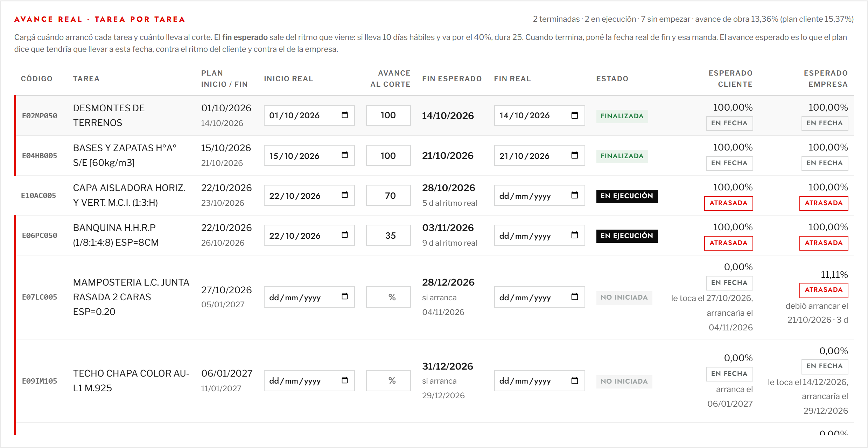Click task name TECHO CHAPA COLOR AU-L1 M.925

tap(131, 381)
